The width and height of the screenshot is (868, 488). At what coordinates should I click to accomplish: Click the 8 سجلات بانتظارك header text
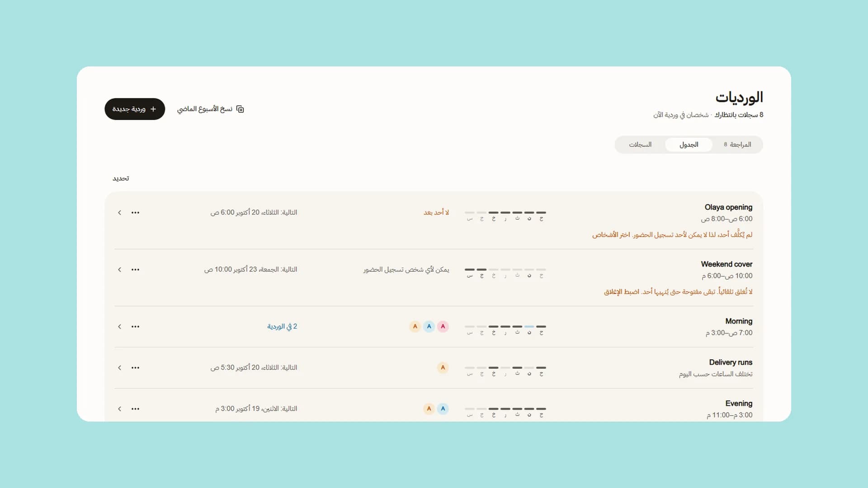coord(739,115)
